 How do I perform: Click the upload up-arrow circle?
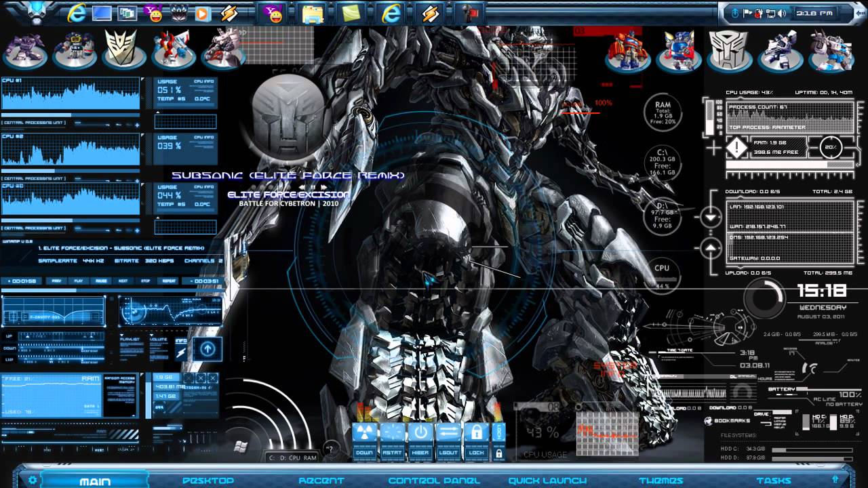point(711,248)
